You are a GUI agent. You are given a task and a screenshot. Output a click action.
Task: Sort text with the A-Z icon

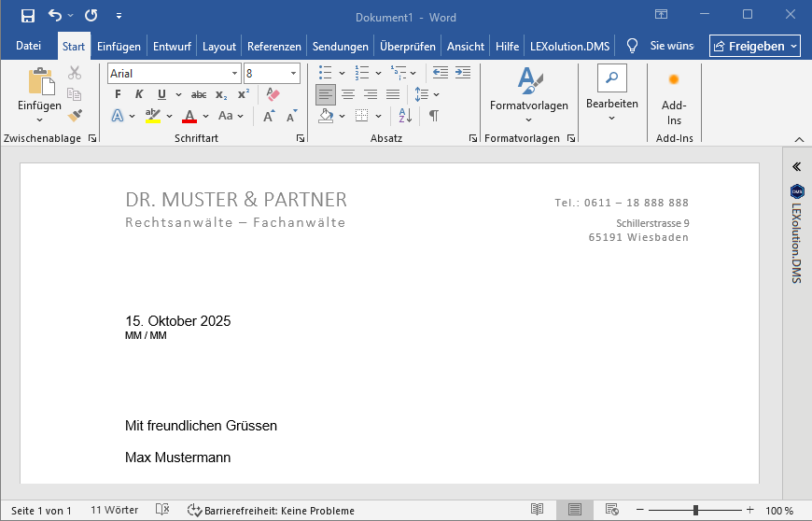[x=405, y=116]
